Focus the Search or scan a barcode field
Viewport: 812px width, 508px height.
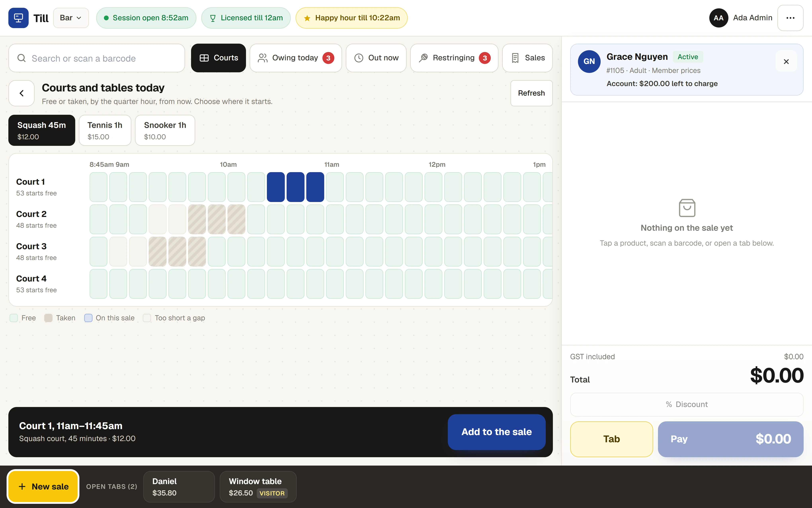point(97,58)
